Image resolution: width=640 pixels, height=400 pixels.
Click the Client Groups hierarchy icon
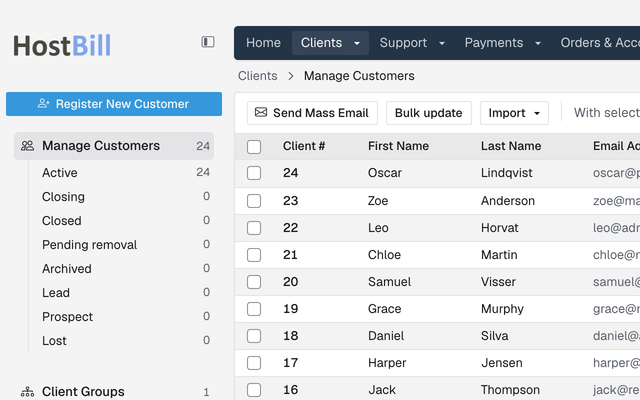point(27,391)
